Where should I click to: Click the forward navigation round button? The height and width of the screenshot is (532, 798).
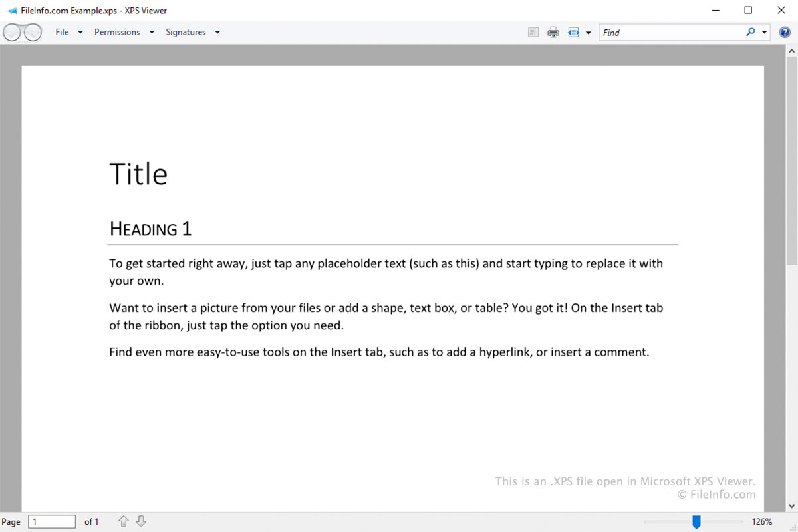[32, 32]
